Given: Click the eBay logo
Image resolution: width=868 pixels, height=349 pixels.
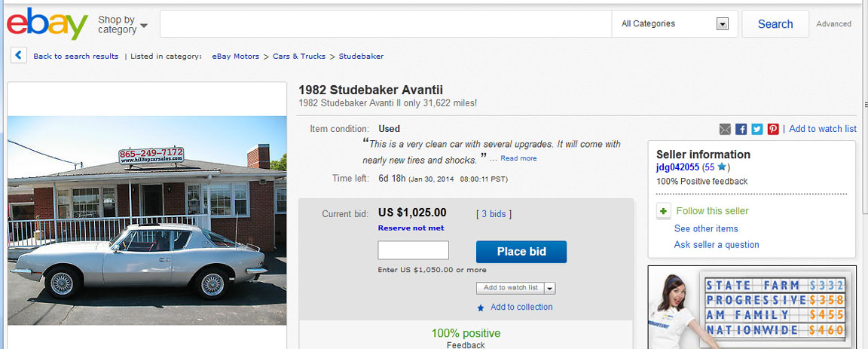Looking at the screenshot, I should [47, 24].
